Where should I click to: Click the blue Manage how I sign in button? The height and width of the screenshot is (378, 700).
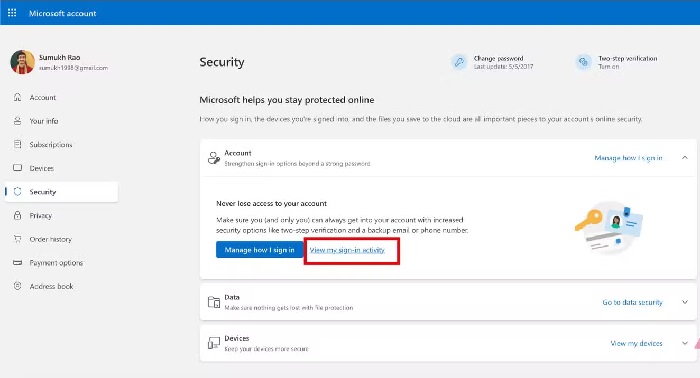tap(259, 250)
